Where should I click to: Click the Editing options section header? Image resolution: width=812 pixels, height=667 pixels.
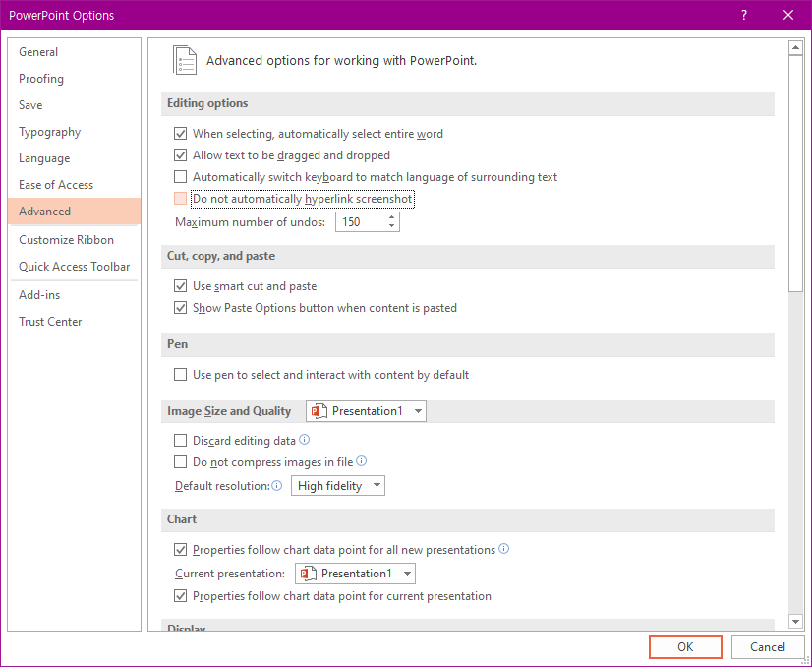(468, 103)
